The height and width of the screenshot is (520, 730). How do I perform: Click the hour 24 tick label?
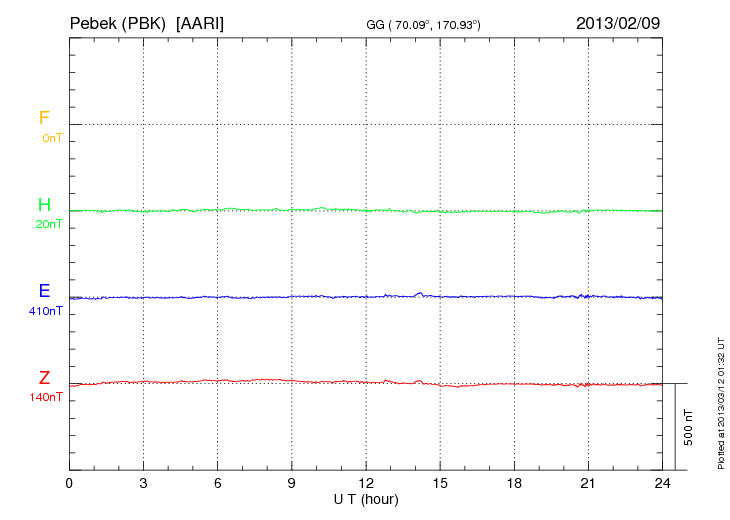coord(662,484)
